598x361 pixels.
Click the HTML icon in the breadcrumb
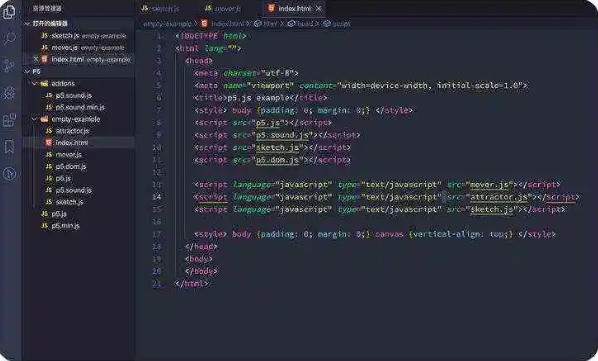click(204, 24)
